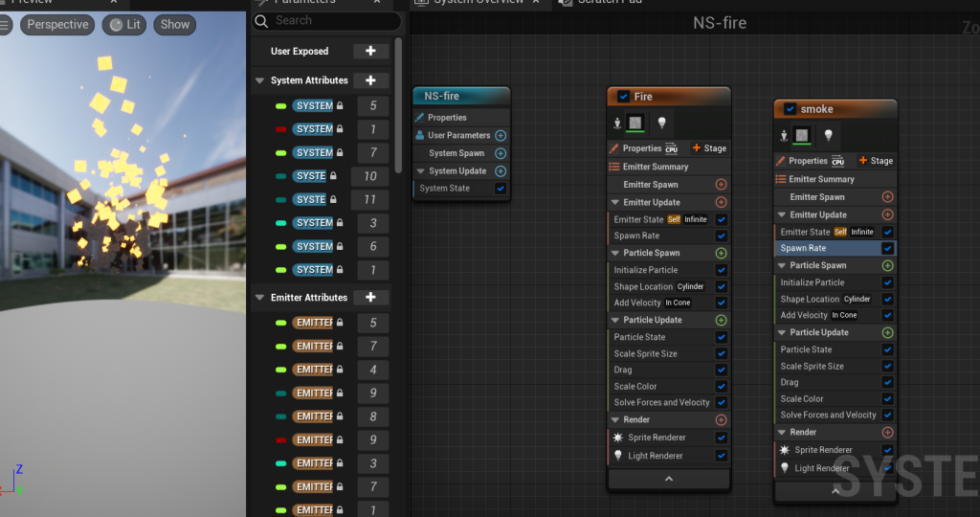Add module to smoke Emitter Update
This screenshot has width=980, height=517.
887,215
